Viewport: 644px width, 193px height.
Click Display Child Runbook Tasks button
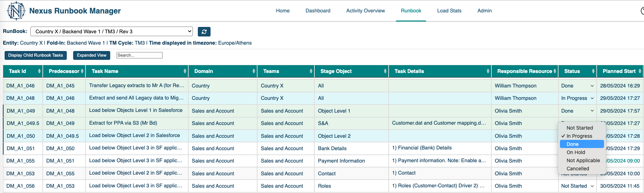pos(36,55)
